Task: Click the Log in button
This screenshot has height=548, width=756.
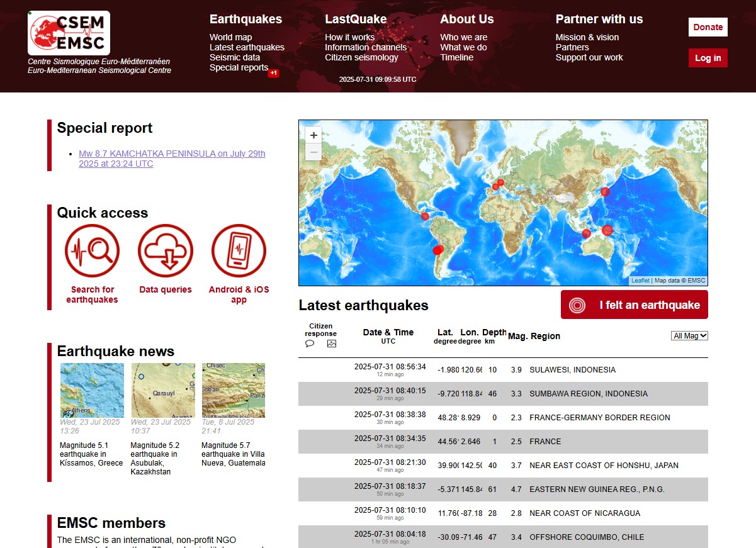Action: coord(708,58)
